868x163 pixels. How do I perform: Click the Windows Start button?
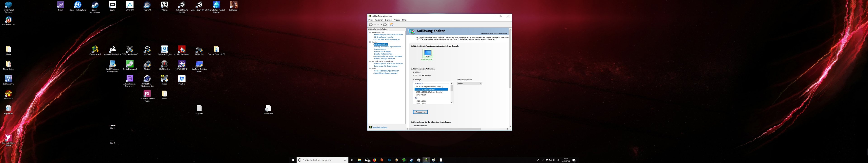[x=293, y=160]
